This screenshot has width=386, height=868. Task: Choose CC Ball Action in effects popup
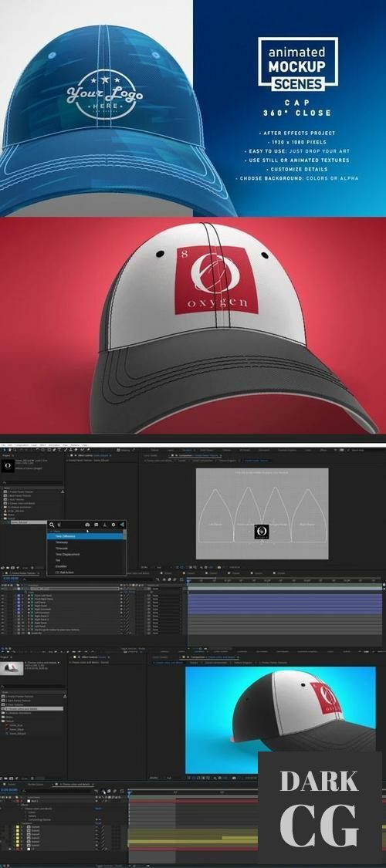pos(64,572)
